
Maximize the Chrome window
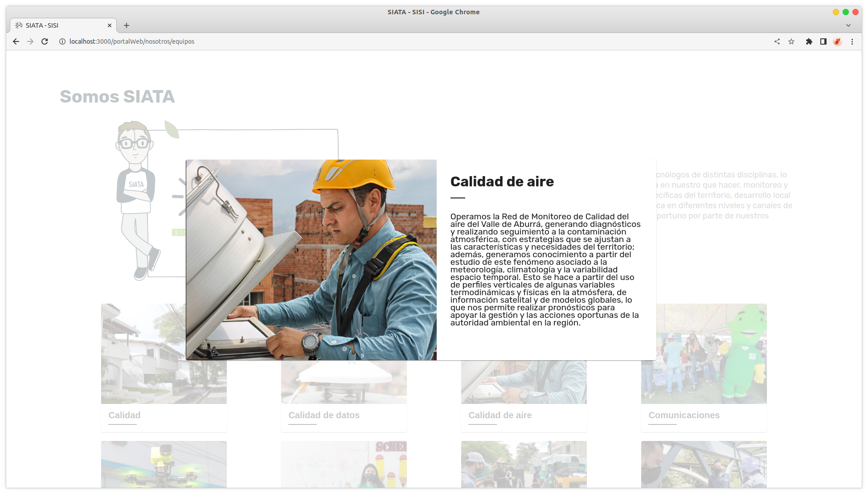[x=846, y=12]
